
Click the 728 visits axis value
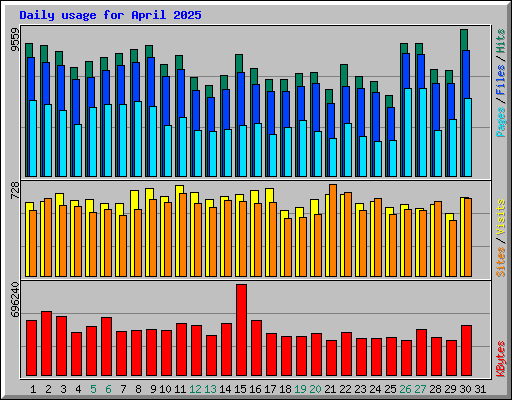coord(15,191)
